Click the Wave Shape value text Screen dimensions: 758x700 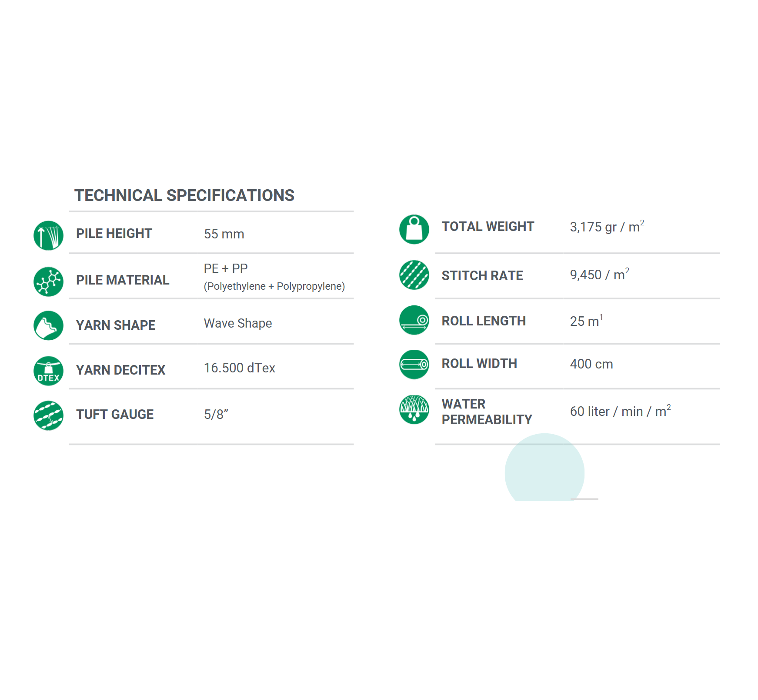[x=238, y=323]
